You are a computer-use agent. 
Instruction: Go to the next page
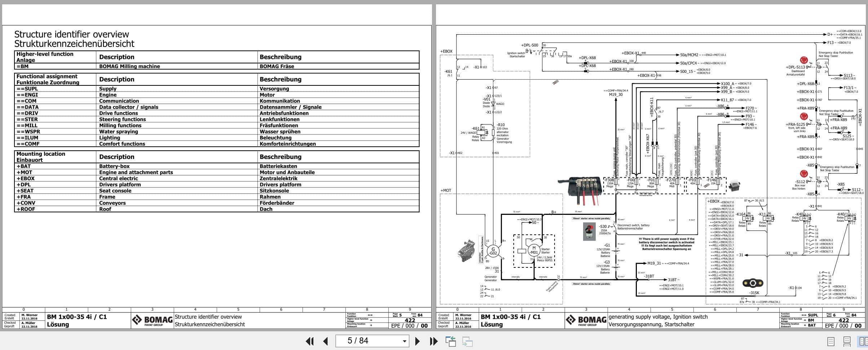point(417,341)
